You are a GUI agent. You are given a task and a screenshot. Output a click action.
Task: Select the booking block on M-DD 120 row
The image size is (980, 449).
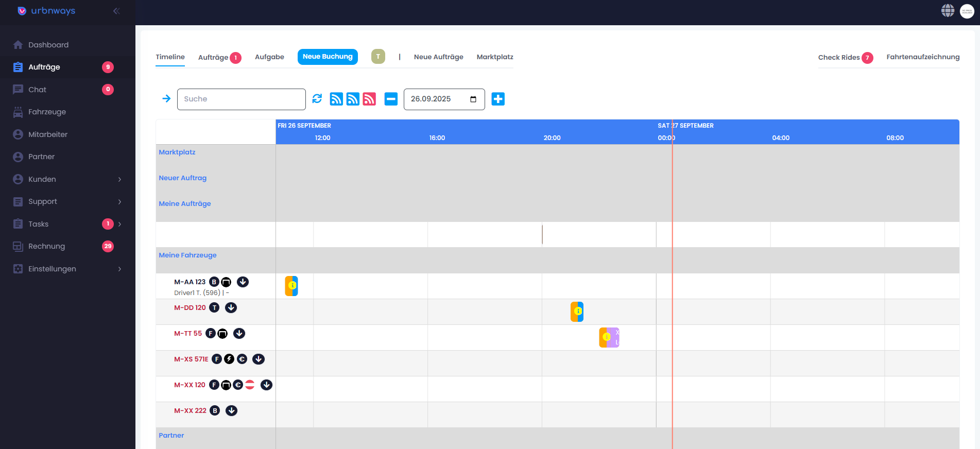point(577,312)
